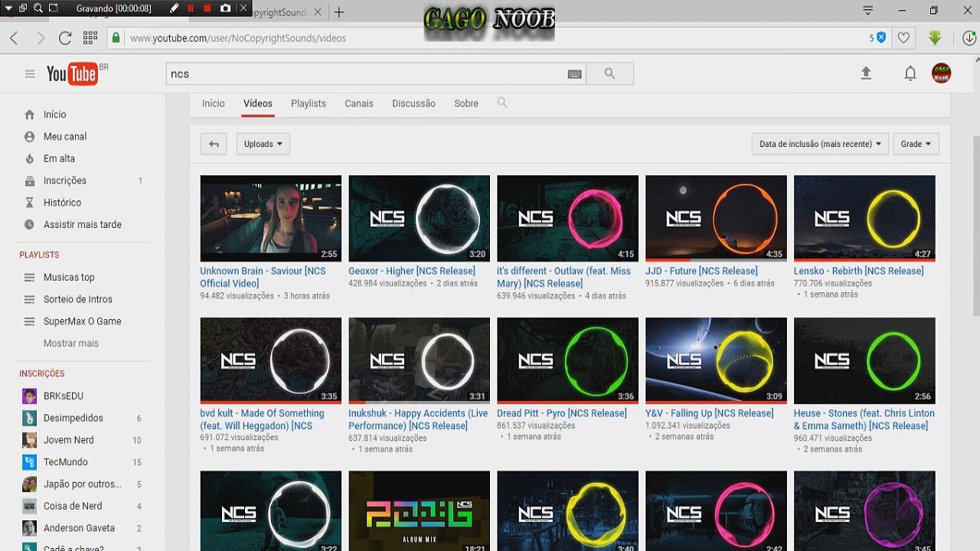The width and height of the screenshot is (980, 551).
Task: Click the Lenko - Rebirth title link
Action: pos(858,271)
